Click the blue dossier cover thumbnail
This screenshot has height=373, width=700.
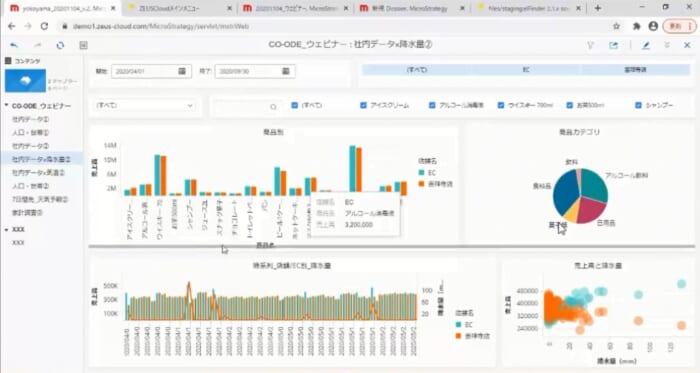[25, 81]
